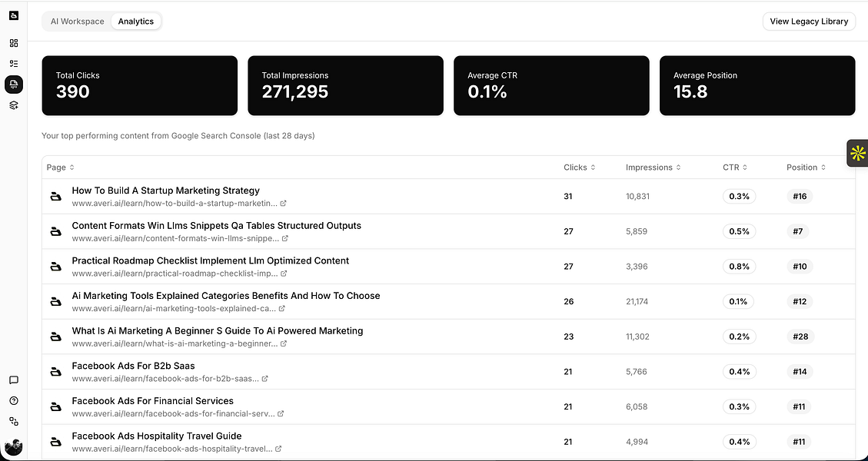Open external link for Facebook Ads B2b Saas
Screen dimensions: 868x461
coord(265,379)
